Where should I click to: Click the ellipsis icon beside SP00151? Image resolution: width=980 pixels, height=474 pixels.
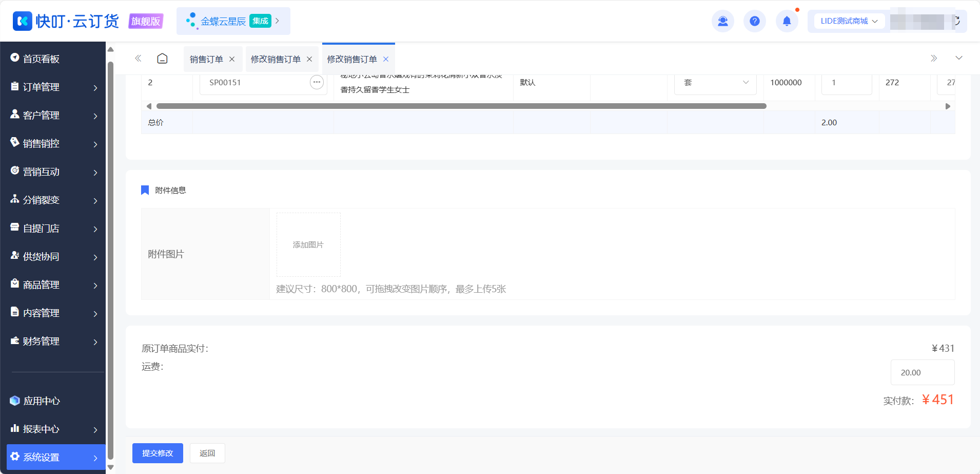(x=317, y=82)
